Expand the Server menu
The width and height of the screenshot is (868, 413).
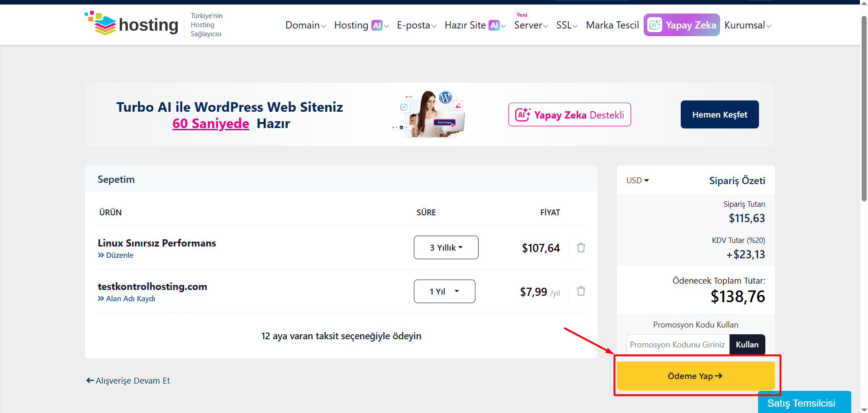coord(531,25)
